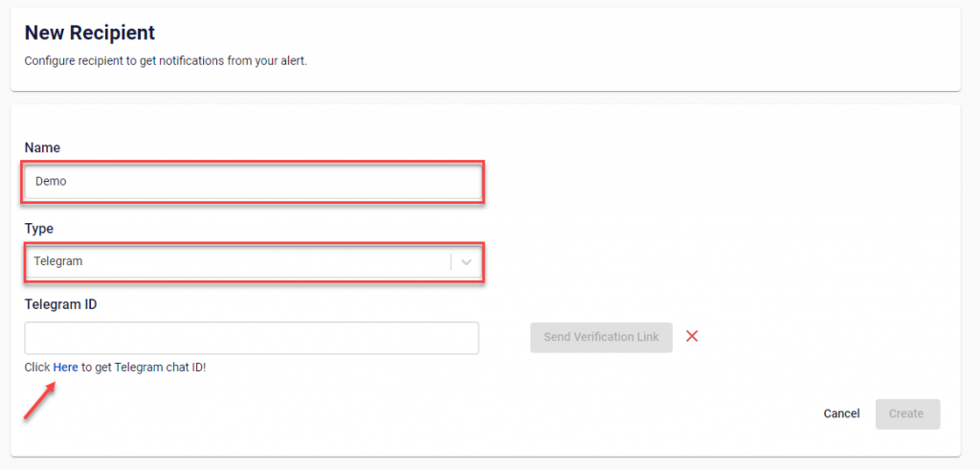Click the New Recipient heading
This screenshot has width=980, height=469.
click(x=90, y=33)
